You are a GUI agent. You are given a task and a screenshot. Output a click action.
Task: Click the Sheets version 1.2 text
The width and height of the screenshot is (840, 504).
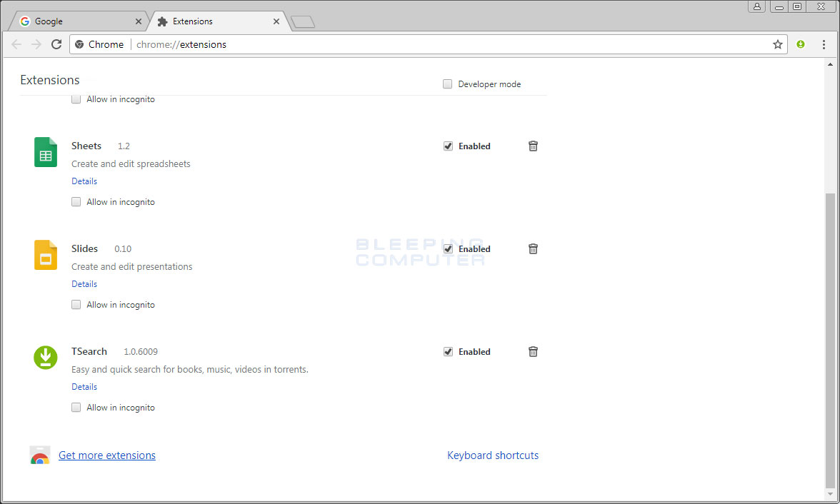[124, 146]
